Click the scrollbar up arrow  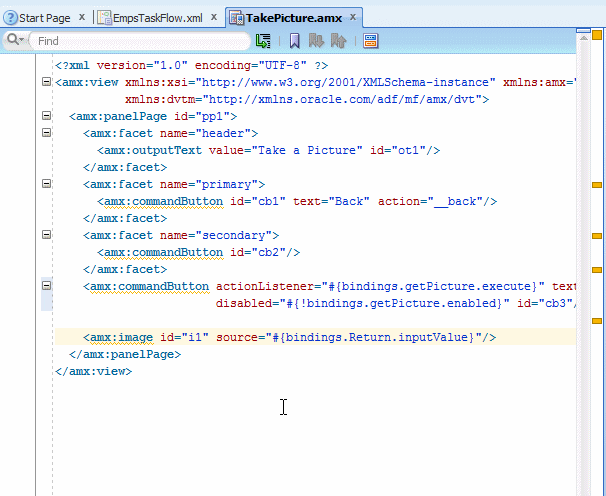(584, 38)
